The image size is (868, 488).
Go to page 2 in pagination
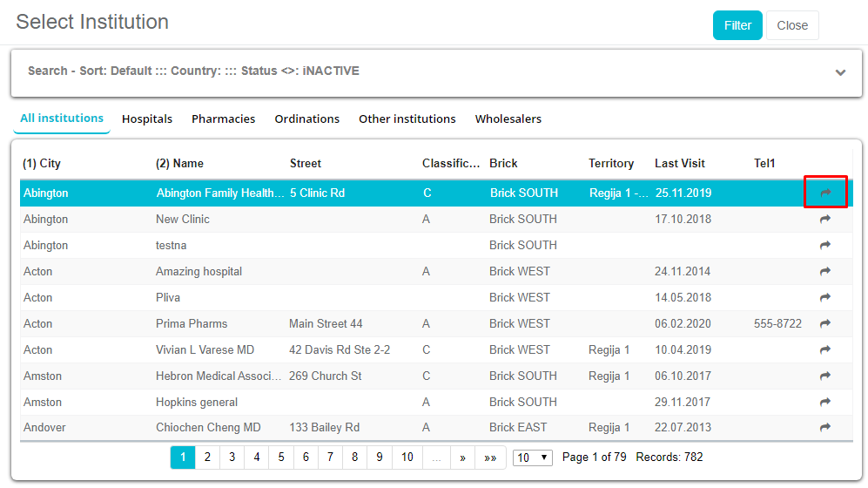[207, 457]
